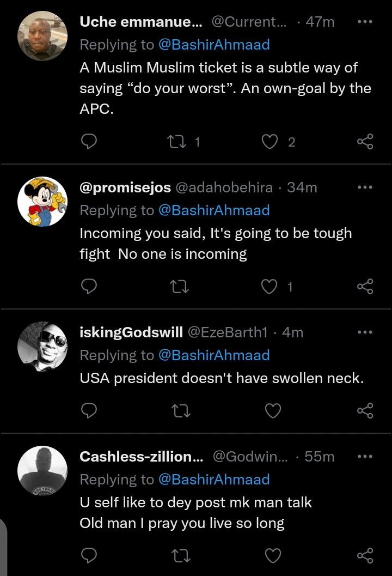The width and height of the screenshot is (392, 576).
Task: Open @BashirAhmaad link in Cashless-zillion's reply
Action: 214,480
